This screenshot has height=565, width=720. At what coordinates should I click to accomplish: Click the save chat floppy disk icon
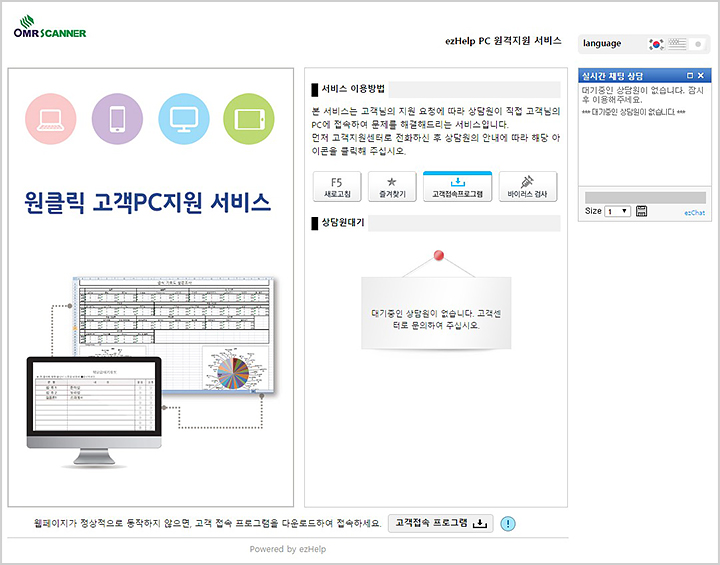641,211
